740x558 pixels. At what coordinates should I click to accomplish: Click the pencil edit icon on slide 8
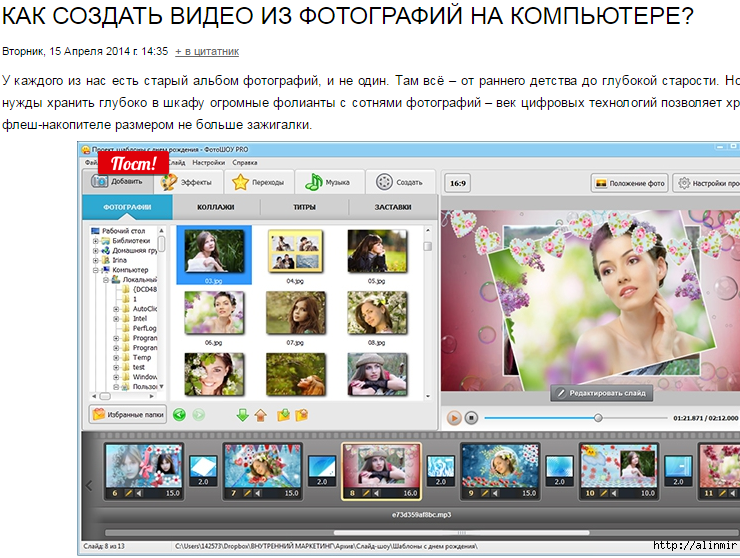[x=366, y=493]
